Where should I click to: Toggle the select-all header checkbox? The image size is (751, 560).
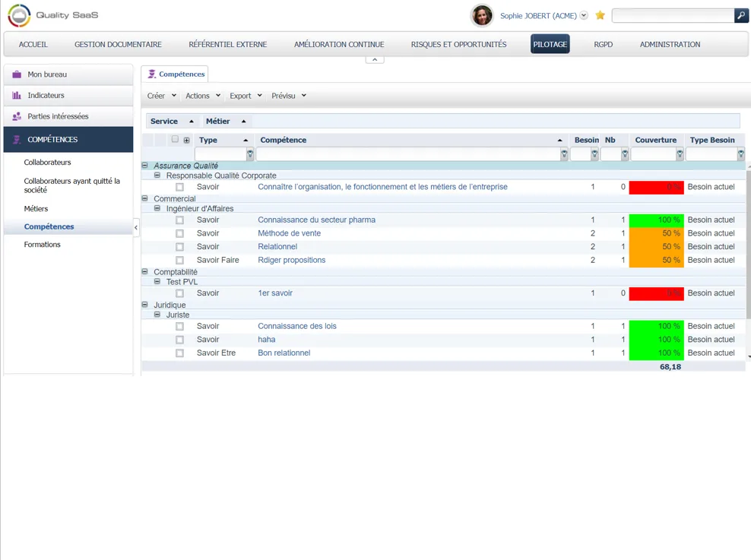tap(175, 139)
